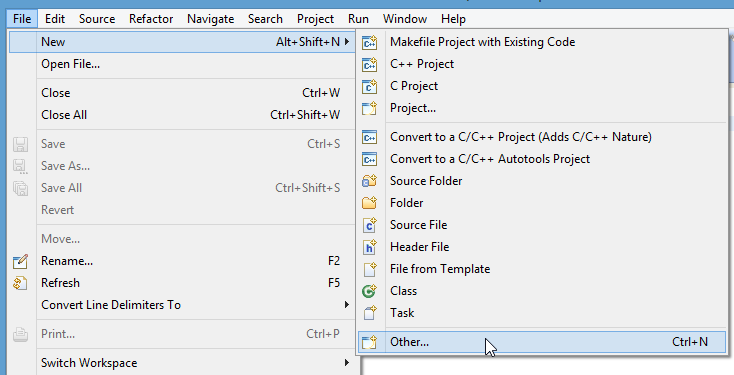Click the Rename pencil icon
This screenshot has width=734, height=375.
[20, 261]
